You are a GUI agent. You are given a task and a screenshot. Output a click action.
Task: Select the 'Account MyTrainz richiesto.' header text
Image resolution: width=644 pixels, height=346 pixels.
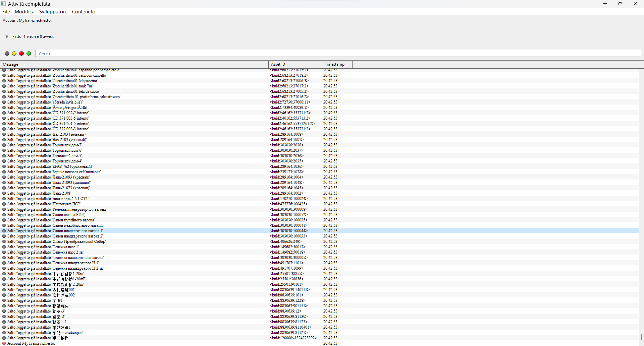[27, 20]
